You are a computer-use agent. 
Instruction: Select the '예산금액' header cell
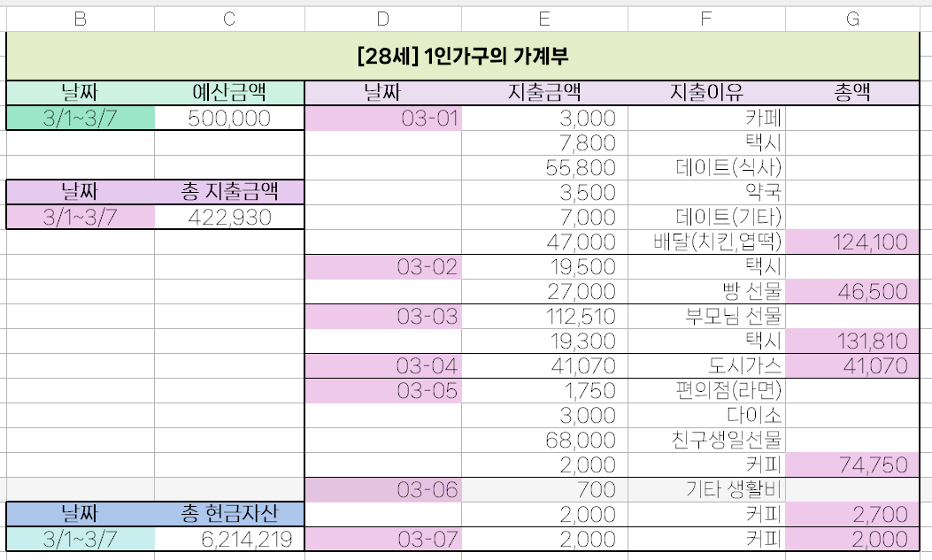[x=229, y=93]
